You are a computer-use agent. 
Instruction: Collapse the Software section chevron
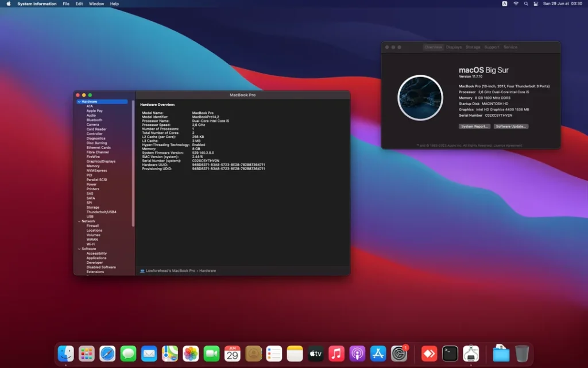pyautogui.click(x=79, y=249)
